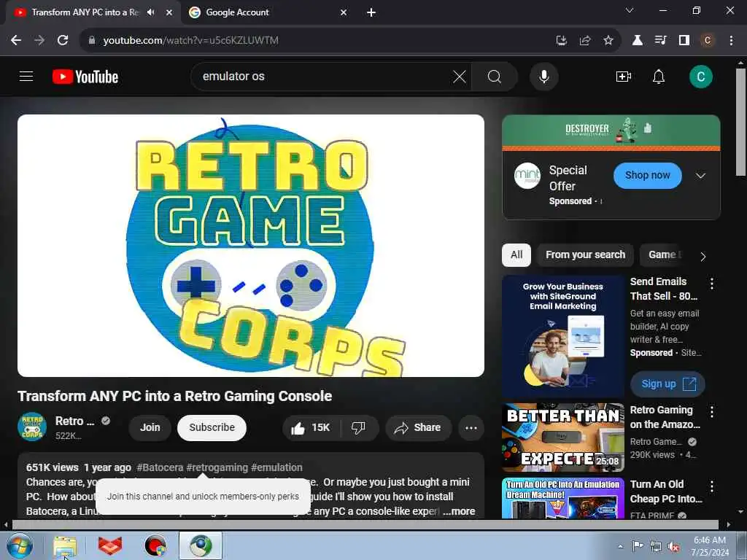
Task: Bookmark this tab with the star
Action: (x=608, y=41)
